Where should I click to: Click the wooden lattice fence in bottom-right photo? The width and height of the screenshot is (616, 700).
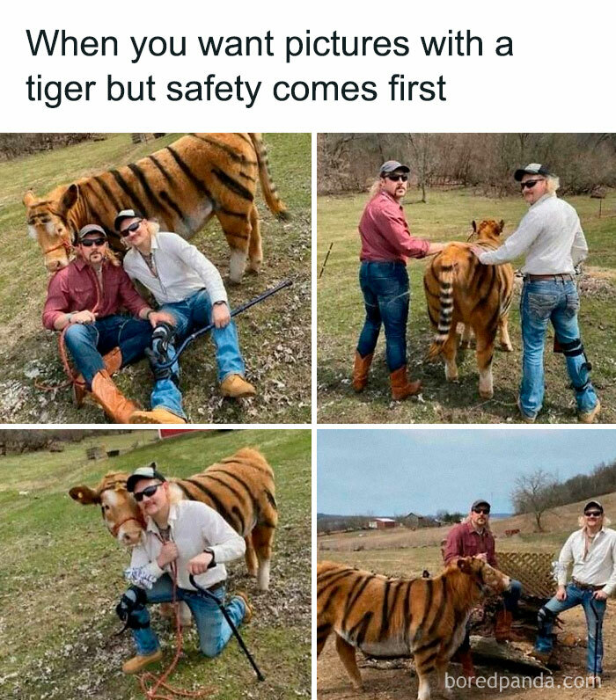point(527,573)
